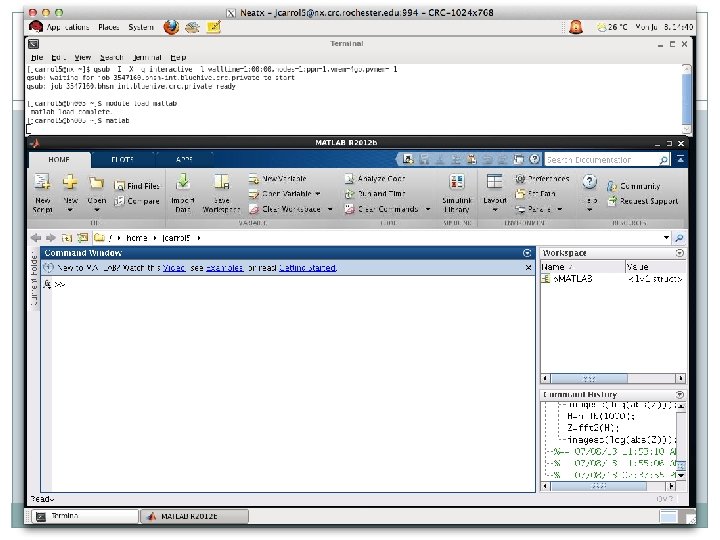The height and width of the screenshot is (540, 720).
Task: Open the Simulink Library
Action: click(457, 193)
